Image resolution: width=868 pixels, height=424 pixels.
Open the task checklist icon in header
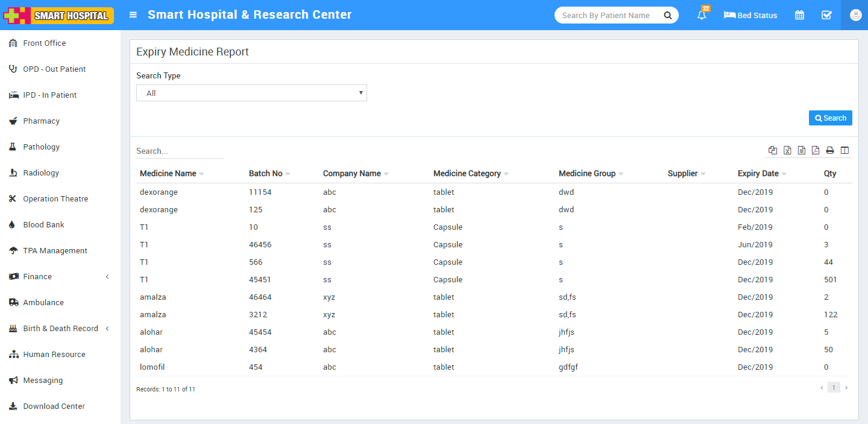(x=827, y=15)
